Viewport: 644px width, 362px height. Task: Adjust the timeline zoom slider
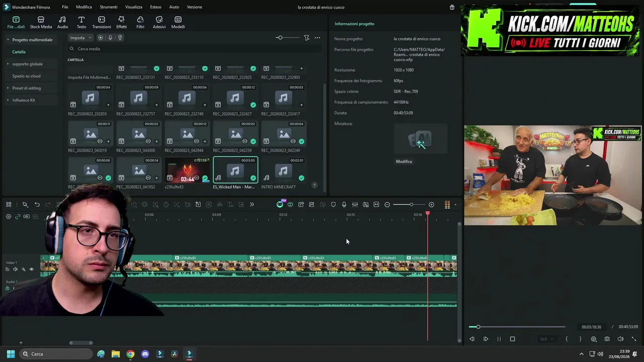(409, 205)
